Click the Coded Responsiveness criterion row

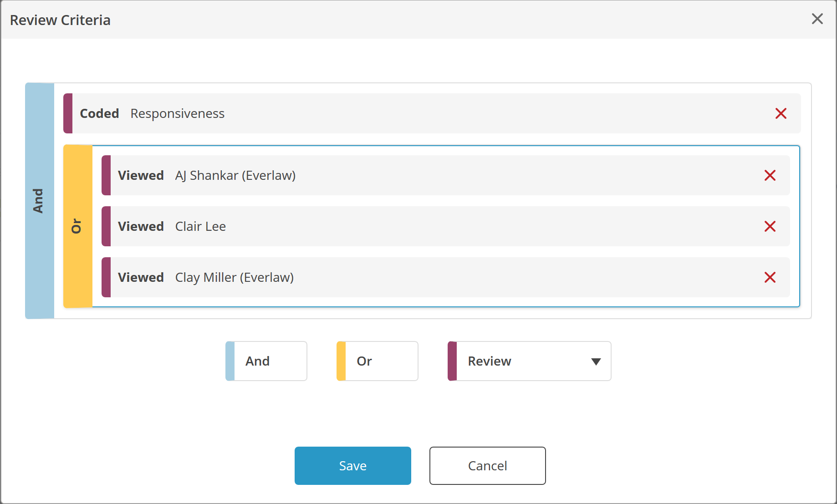(410, 113)
